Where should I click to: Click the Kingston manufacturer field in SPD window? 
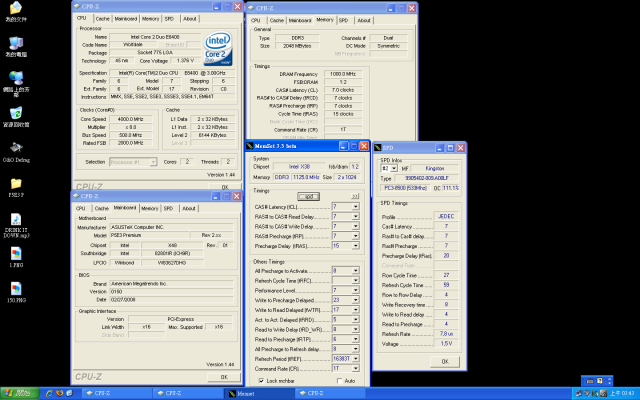435,168
